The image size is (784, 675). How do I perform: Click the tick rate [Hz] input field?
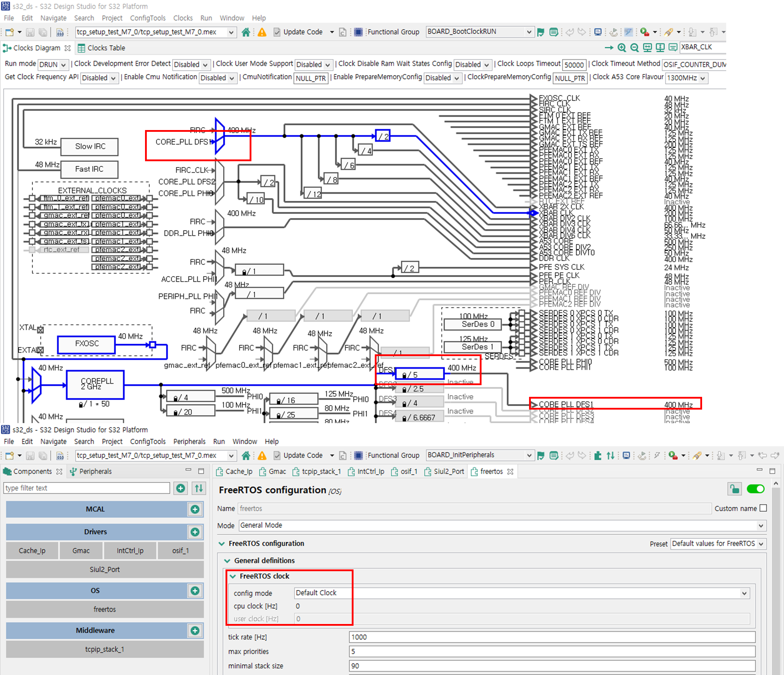pos(552,637)
